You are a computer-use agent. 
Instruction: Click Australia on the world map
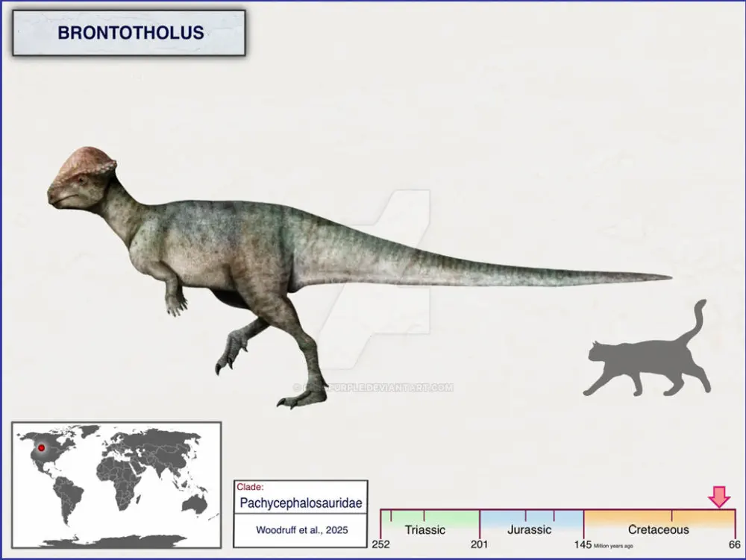click(195, 505)
